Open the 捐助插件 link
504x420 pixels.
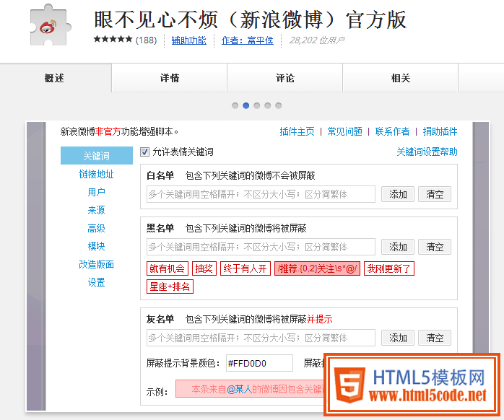click(440, 131)
